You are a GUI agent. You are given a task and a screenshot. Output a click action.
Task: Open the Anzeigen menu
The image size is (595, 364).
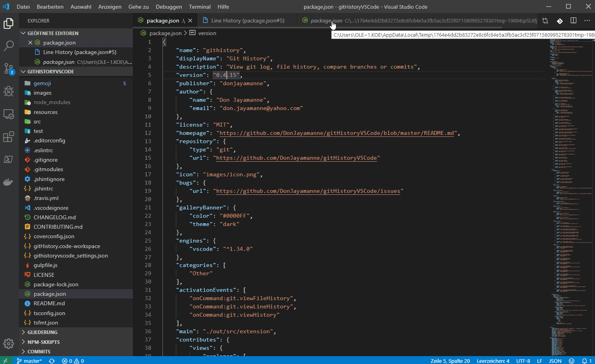tap(110, 7)
